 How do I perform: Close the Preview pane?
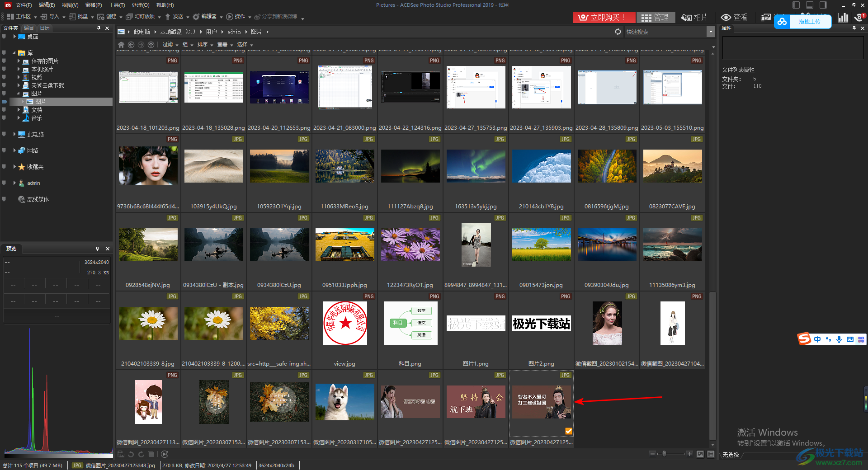[108, 249]
